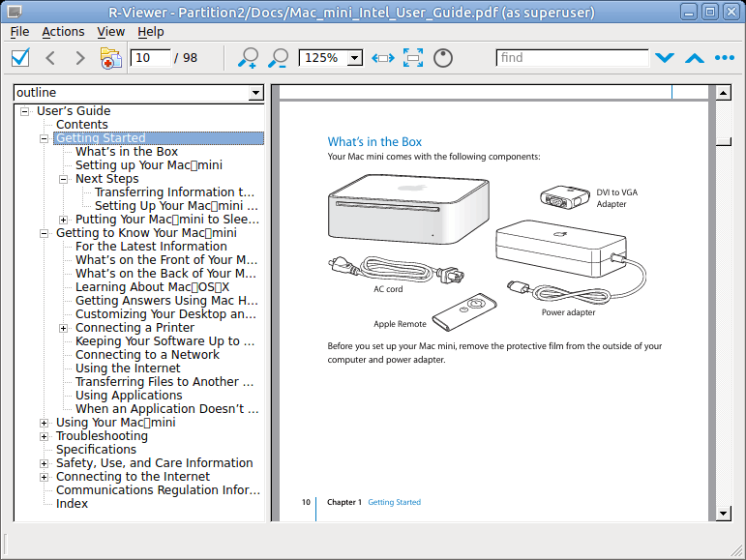This screenshot has height=560, width=746.
Task: Click the rotate page circle icon
Action: pos(443,58)
